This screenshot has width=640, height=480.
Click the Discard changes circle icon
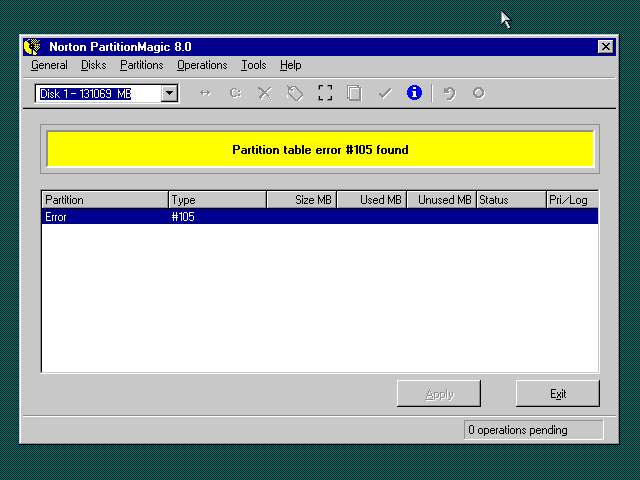pos(478,93)
